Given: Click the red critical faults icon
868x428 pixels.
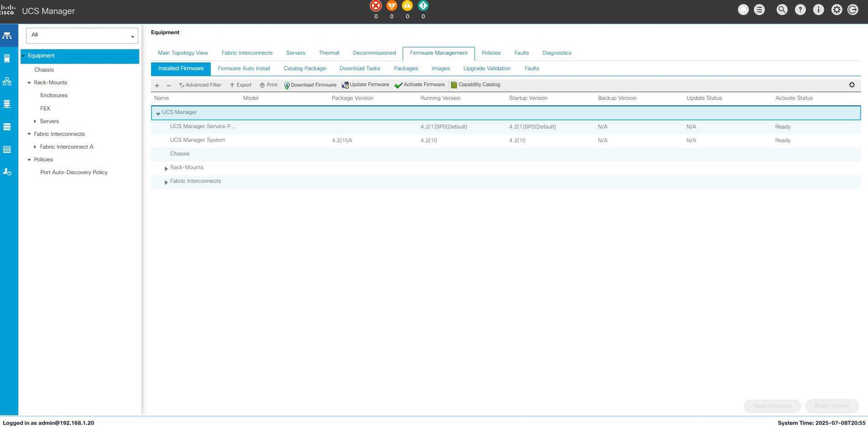Looking at the screenshot, I should 376,6.
